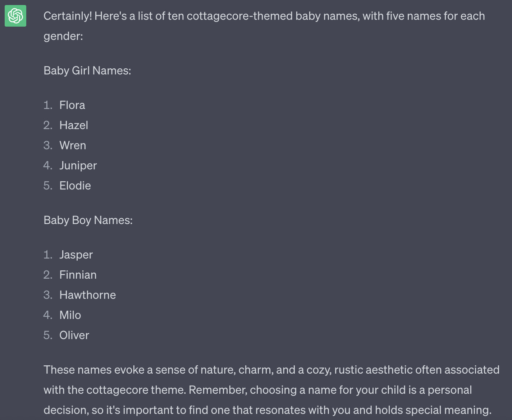Click the word Certainly in opening sentence
This screenshot has height=420, width=512.
[x=68, y=16]
